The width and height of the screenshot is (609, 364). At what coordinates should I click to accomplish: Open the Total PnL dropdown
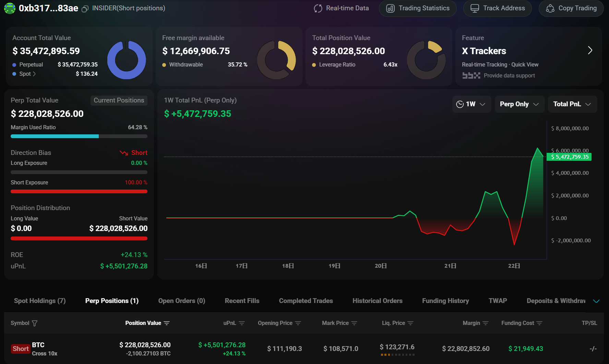[x=572, y=104]
